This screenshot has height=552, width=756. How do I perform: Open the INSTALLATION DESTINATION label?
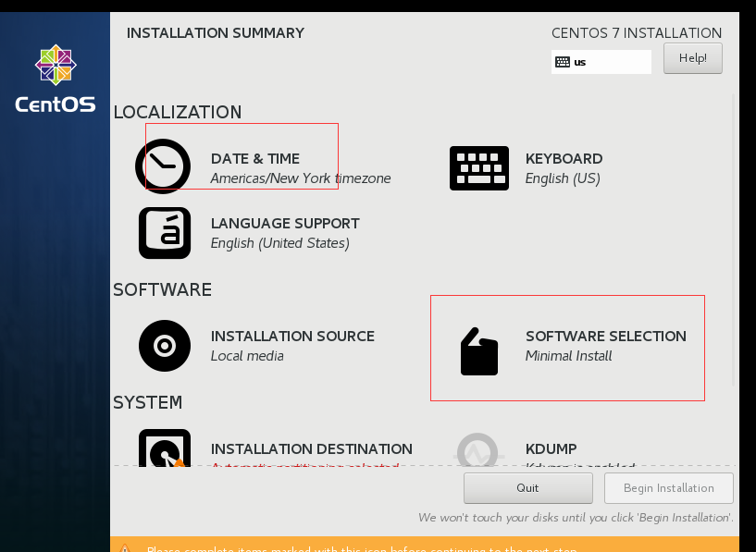point(312,449)
